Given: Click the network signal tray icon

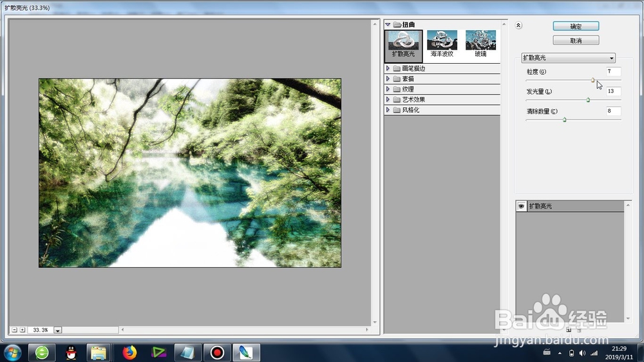Looking at the screenshot, I should point(594,353).
